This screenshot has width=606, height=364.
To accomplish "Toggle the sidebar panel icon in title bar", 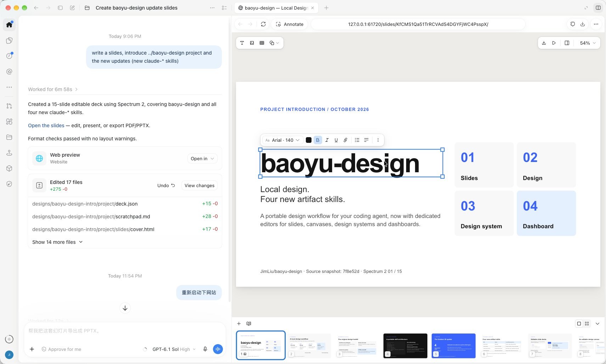I will (x=60, y=8).
